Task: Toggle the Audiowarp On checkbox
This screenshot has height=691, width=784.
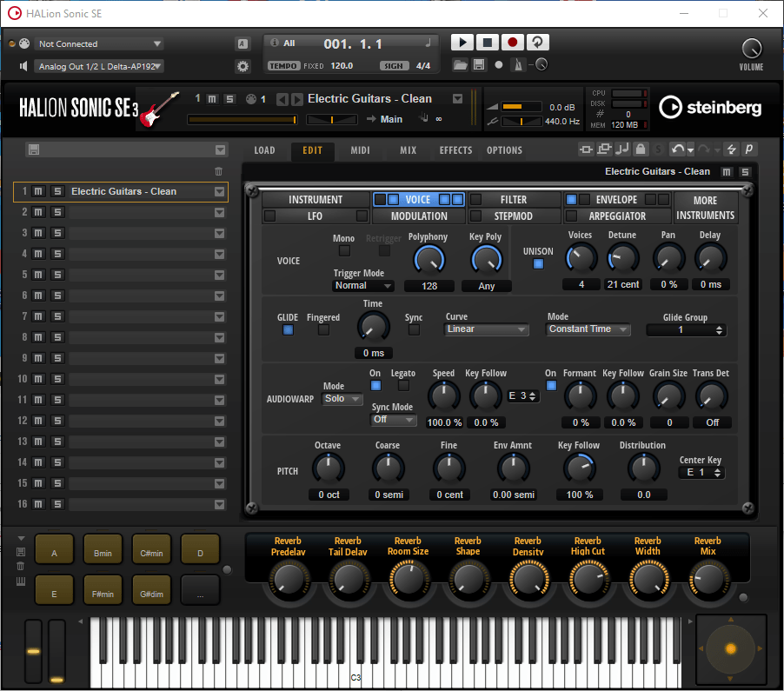Action: tap(375, 386)
